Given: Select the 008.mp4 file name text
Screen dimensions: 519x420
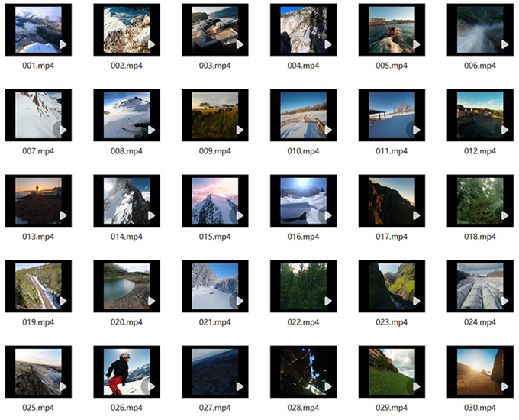Looking at the screenshot, I should point(127,151).
